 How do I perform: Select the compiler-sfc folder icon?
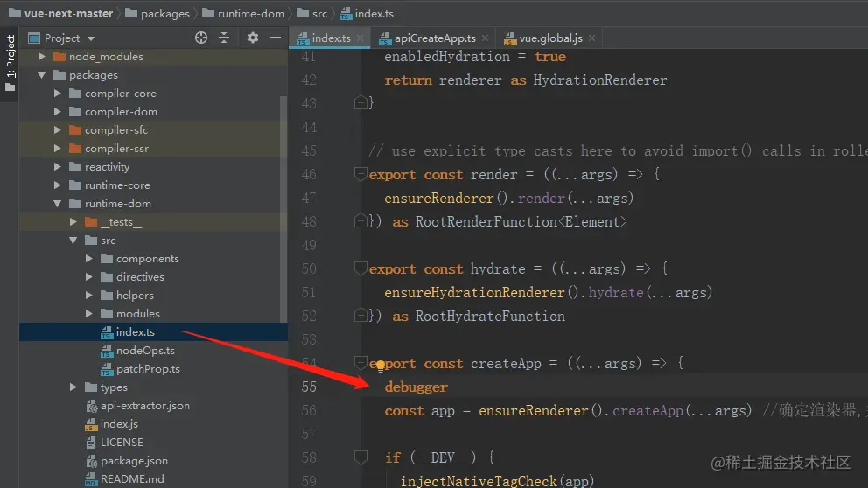(x=75, y=130)
